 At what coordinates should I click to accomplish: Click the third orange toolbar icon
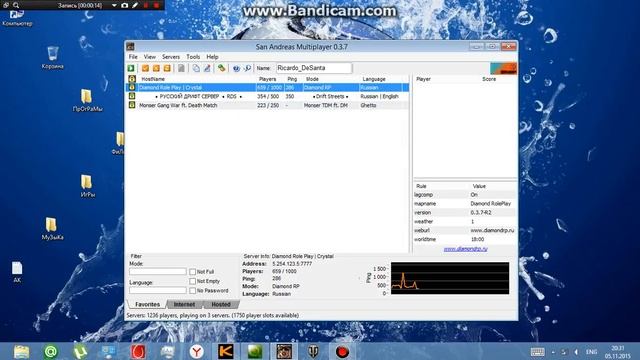click(x=167, y=68)
